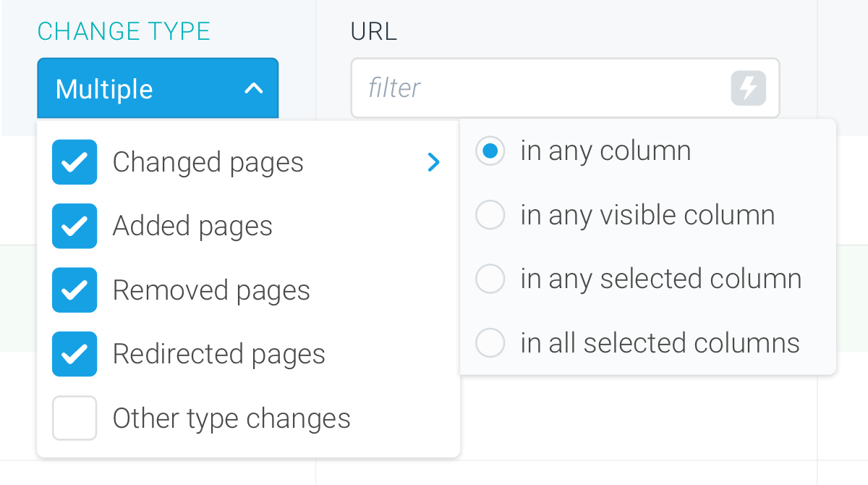The width and height of the screenshot is (868, 485).
Task: Expand the Changed pages submenu arrow
Action: click(433, 162)
